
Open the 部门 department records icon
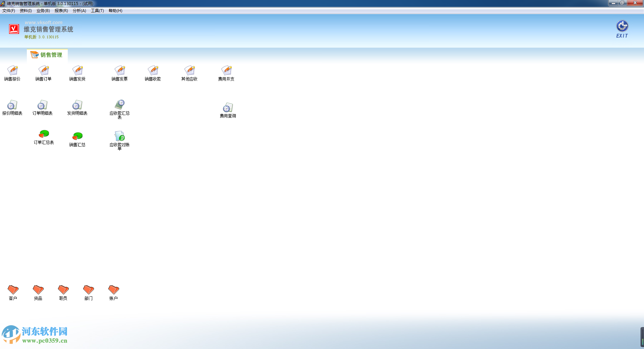point(89,293)
